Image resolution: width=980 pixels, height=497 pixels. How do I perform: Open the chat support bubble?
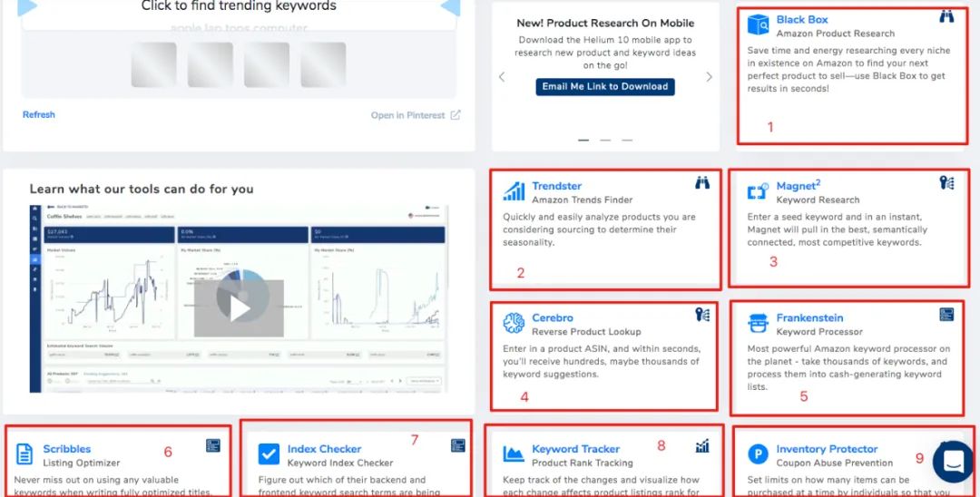click(x=952, y=462)
